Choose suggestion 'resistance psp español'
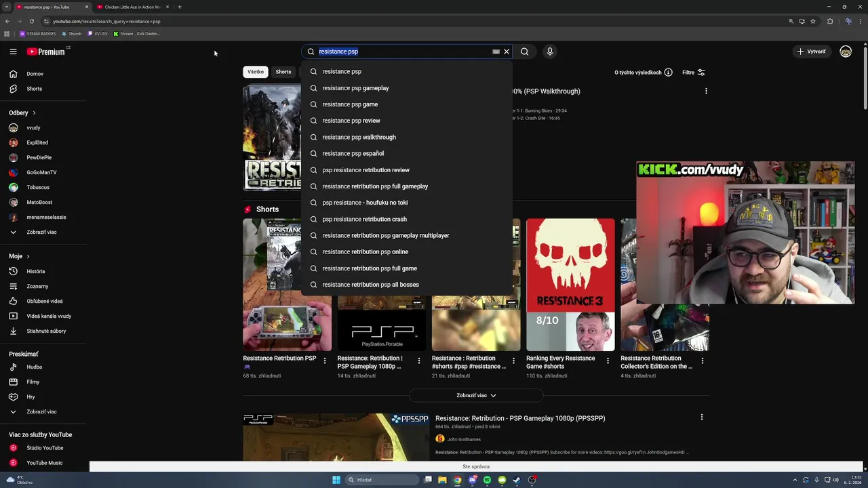868x488 pixels. coord(407,153)
